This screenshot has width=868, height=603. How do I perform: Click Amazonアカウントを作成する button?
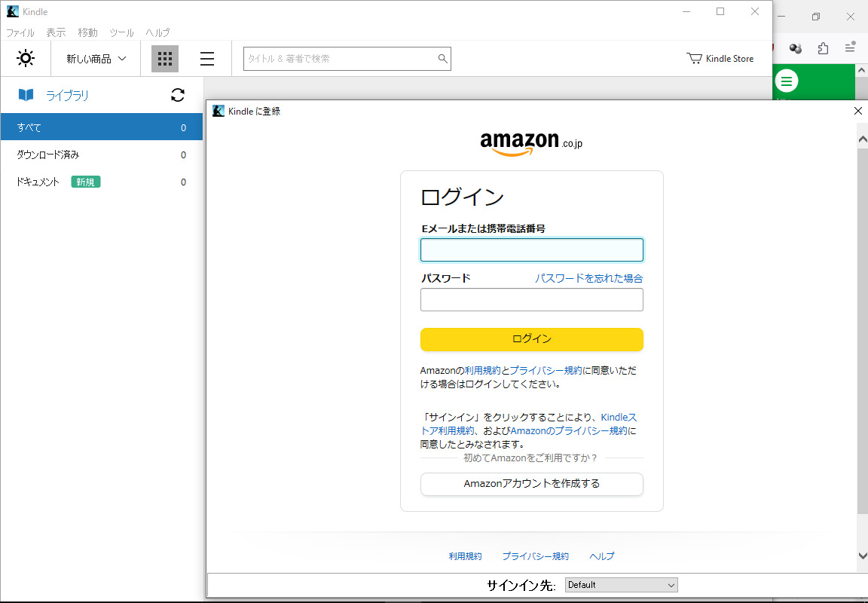tap(531, 484)
